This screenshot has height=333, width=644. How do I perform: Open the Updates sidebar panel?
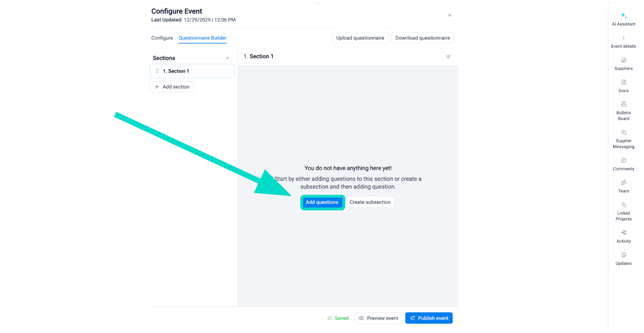click(x=623, y=258)
